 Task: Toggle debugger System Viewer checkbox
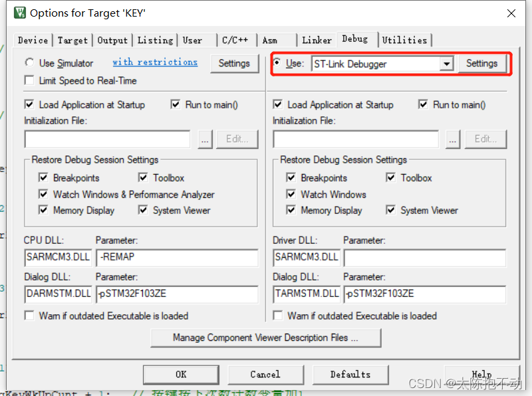pos(391,210)
